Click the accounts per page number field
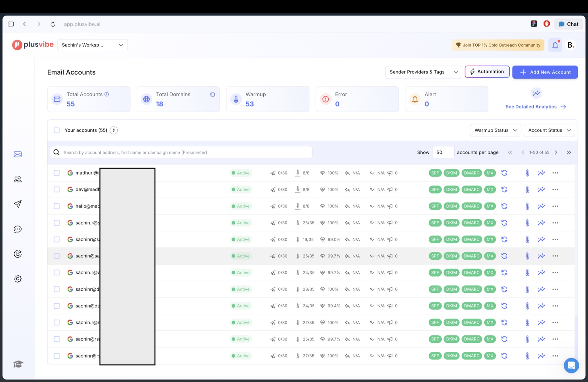This screenshot has height=382, width=588. tap(443, 152)
